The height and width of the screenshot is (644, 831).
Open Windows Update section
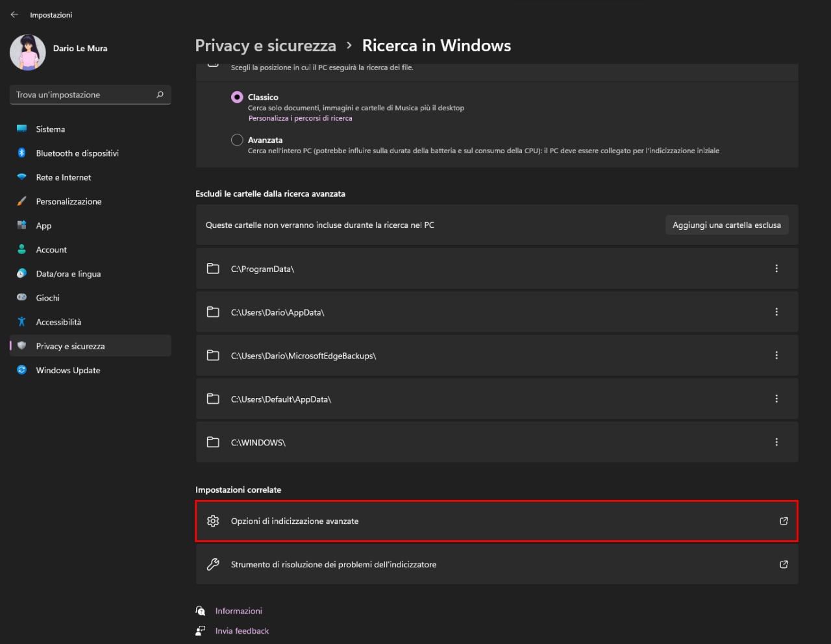tap(90, 370)
